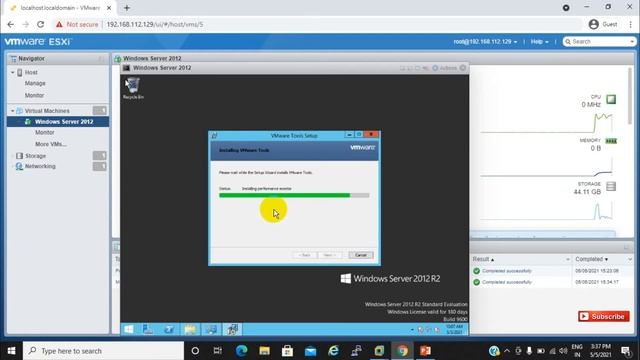Click the Networking icon in Navigator
The image size is (640, 360).
point(19,166)
